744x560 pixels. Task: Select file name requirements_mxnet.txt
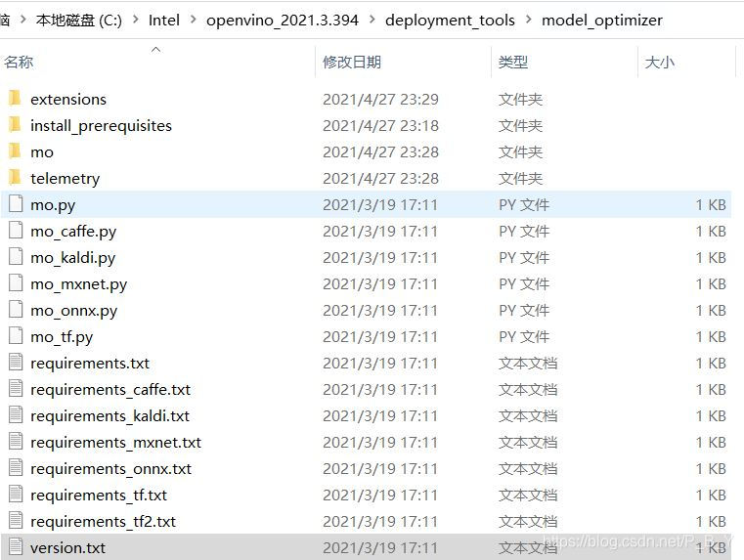[115, 443]
